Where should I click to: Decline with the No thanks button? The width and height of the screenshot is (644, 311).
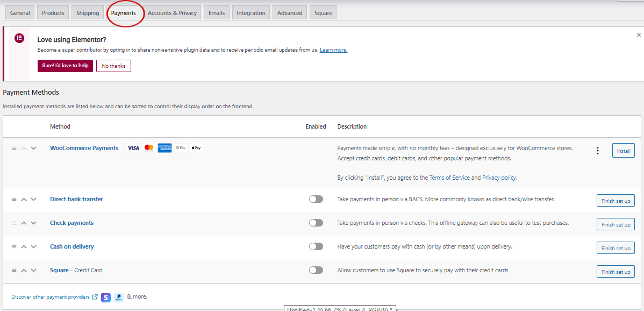pos(114,66)
